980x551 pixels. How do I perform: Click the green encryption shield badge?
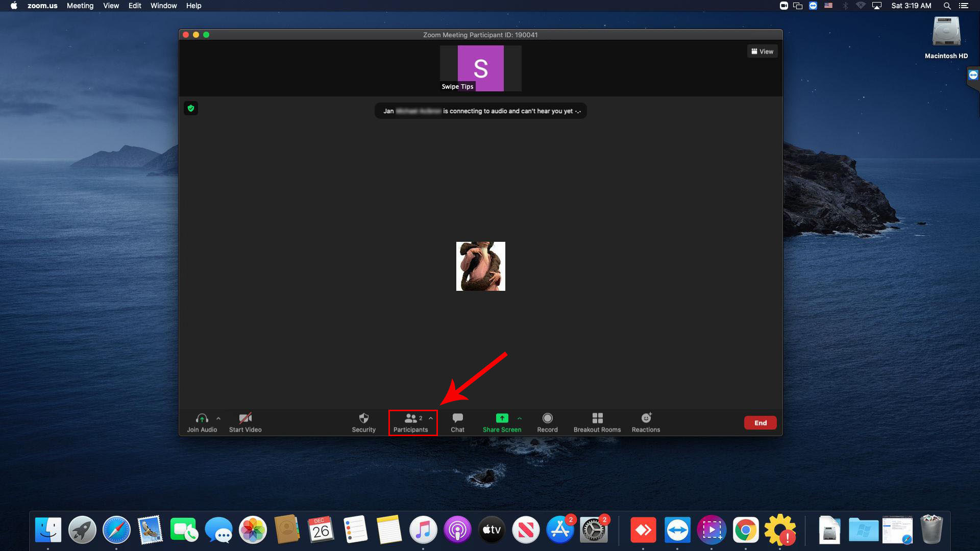pos(191,108)
